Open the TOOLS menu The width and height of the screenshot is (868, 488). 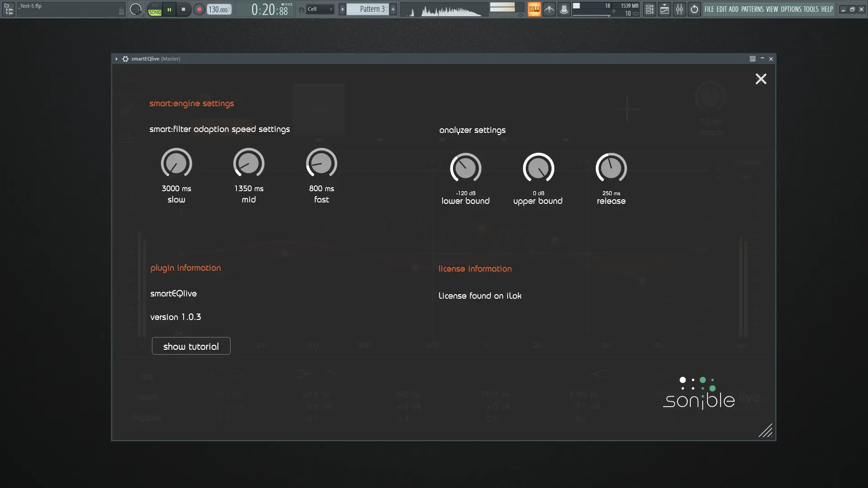tap(811, 9)
